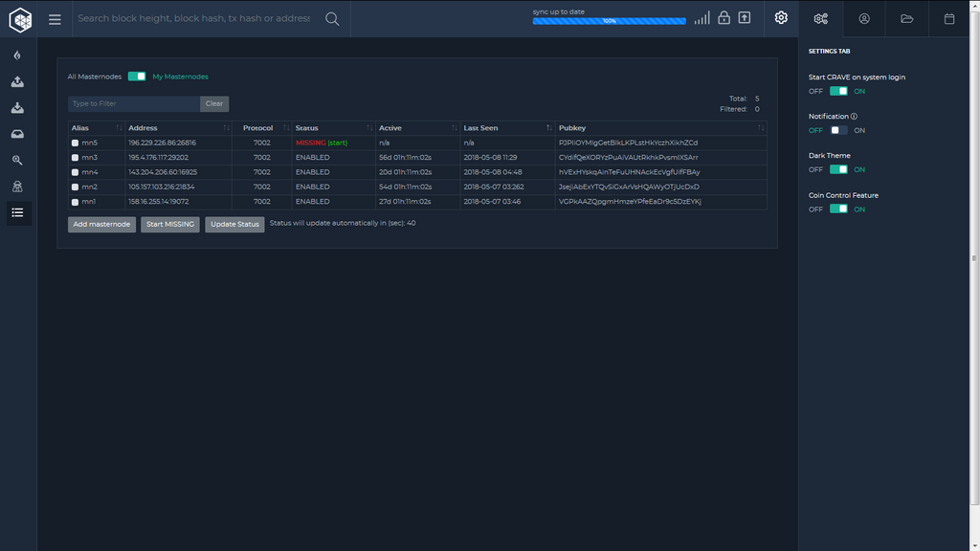
Task: Open the wallet drive sidebar icon
Action: (x=17, y=134)
